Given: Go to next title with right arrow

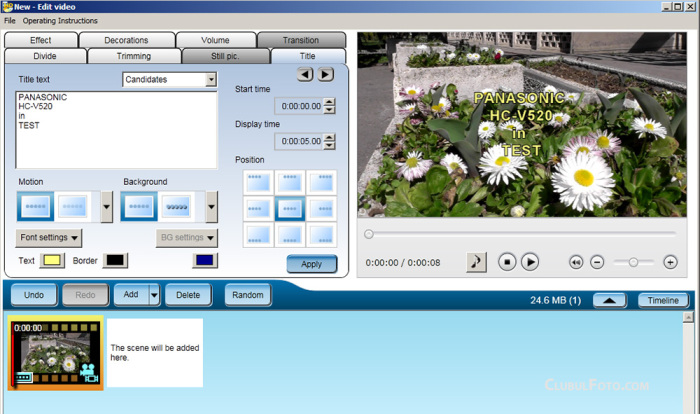Looking at the screenshot, I should point(326,74).
